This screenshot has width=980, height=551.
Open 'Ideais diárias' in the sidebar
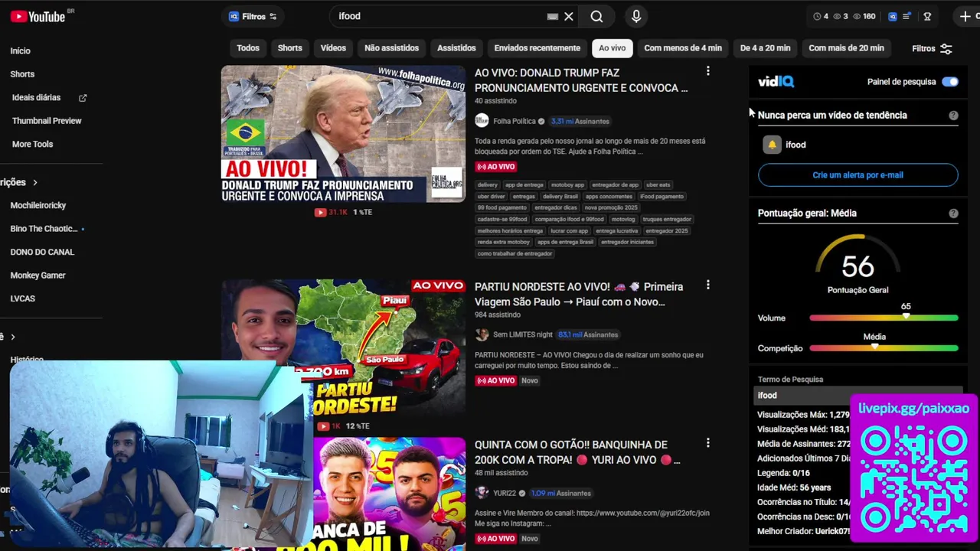point(36,98)
